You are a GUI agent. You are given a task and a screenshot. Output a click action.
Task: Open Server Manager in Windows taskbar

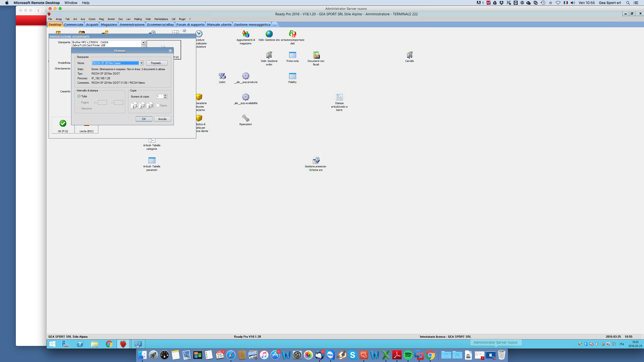click(66, 344)
